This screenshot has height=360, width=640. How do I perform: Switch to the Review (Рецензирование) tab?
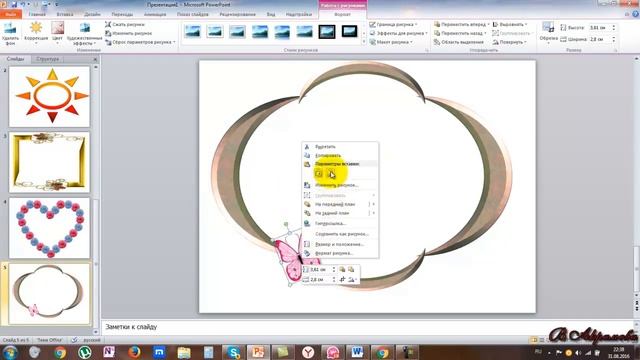(238, 14)
